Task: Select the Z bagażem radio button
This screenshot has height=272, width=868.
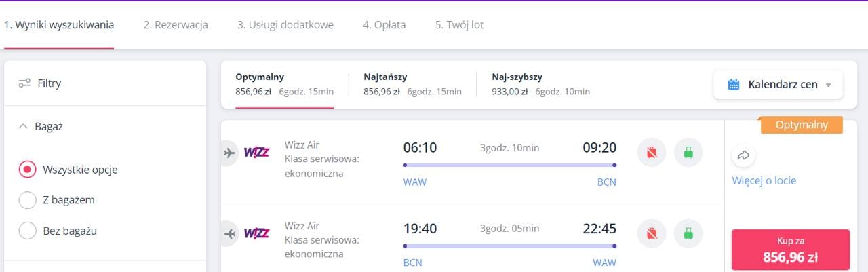Action: pyautogui.click(x=28, y=200)
